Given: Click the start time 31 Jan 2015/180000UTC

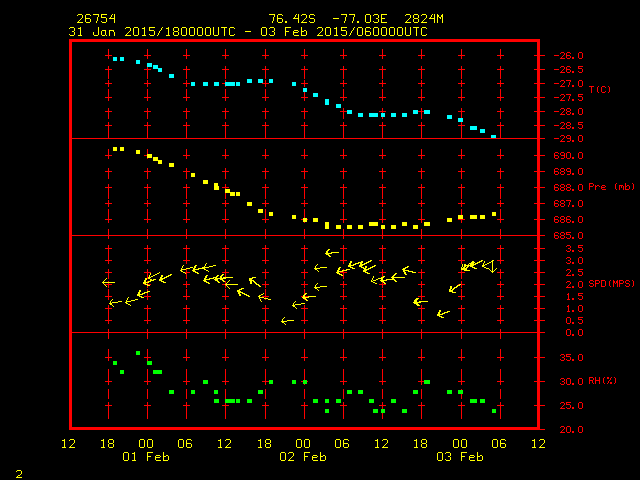Looking at the screenshot, I should 152,32.
